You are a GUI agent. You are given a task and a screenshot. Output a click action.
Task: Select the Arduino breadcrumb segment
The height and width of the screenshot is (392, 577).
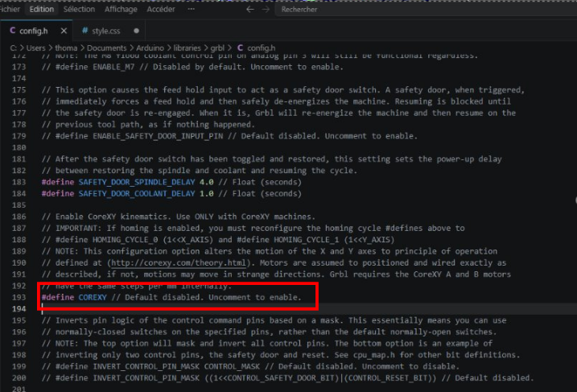pyautogui.click(x=150, y=47)
